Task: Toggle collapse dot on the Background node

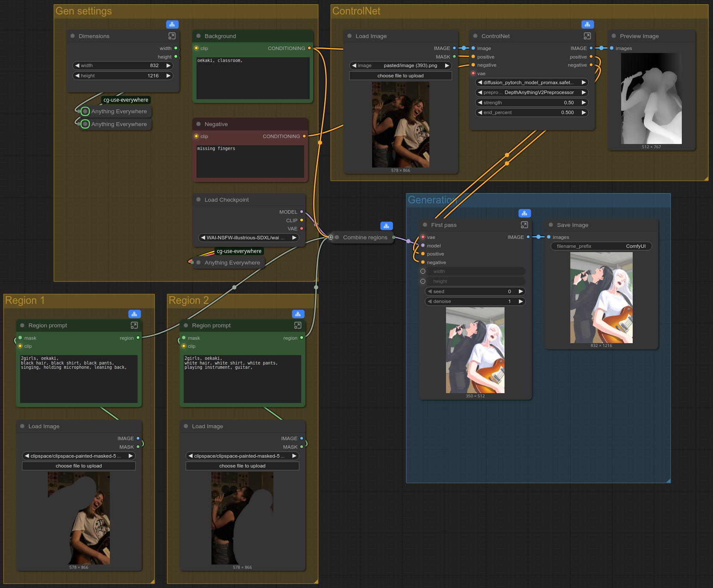Action: (x=199, y=36)
